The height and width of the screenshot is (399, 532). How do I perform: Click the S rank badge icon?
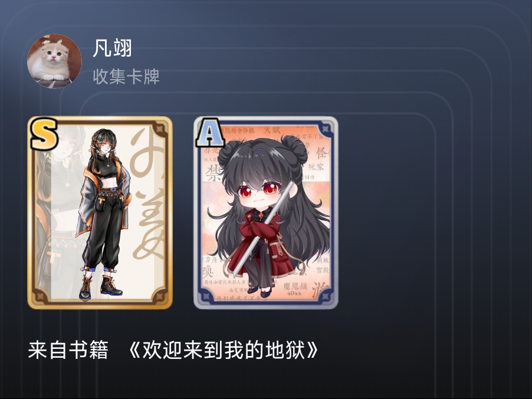44,134
